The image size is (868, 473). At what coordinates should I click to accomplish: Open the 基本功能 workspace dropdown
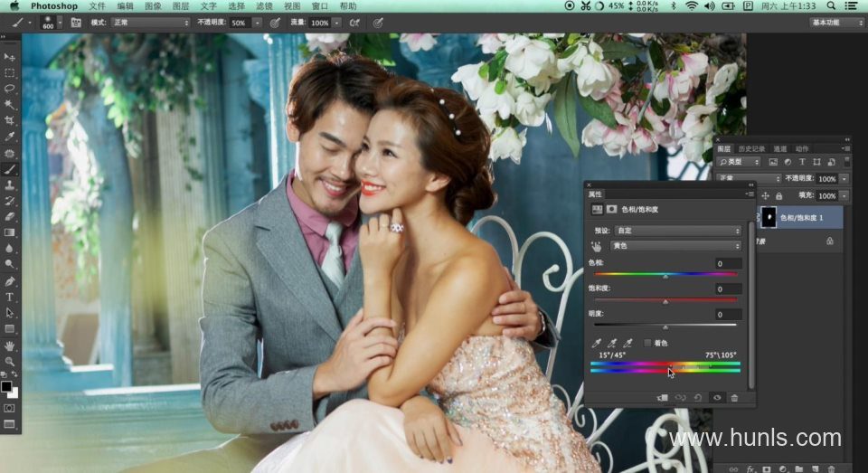pyautogui.click(x=836, y=22)
